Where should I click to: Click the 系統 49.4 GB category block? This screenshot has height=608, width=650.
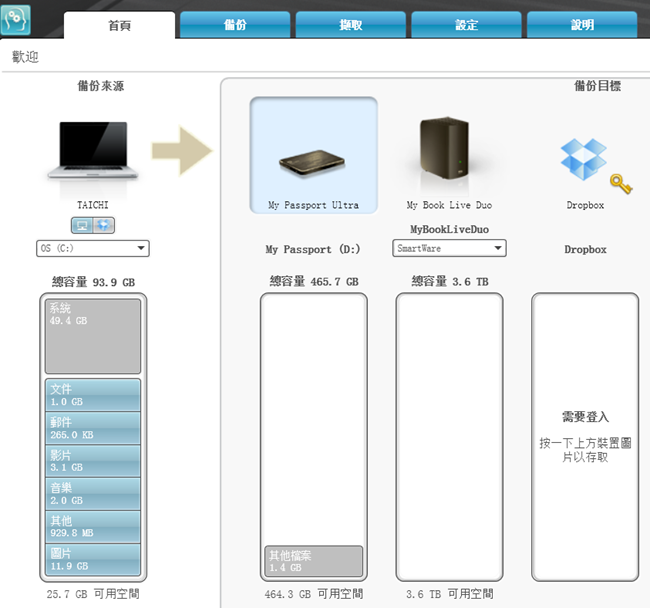93,335
